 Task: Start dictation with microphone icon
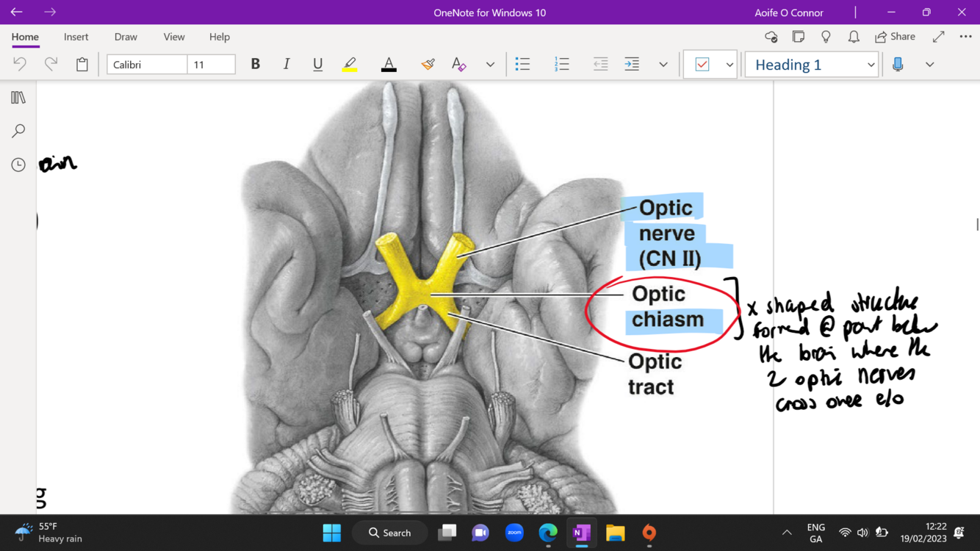tap(898, 64)
